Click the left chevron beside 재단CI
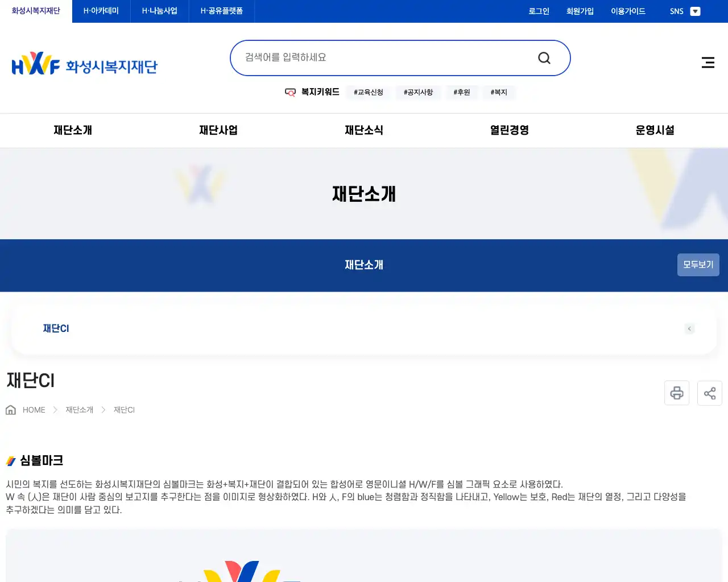This screenshot has height=582, width=728. pyautogui.click(x=689, y=329)
